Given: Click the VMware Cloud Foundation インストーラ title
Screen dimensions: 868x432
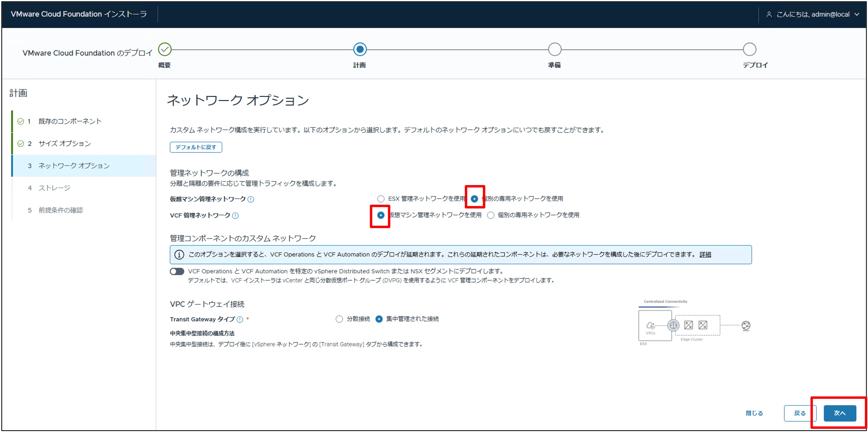Looking at the screenshot, I should pyautogui.click(x=79, y=14).
